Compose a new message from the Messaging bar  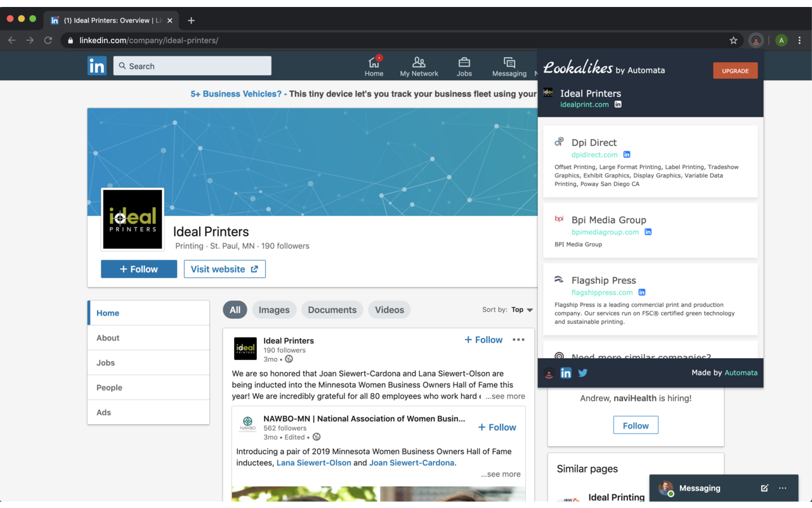764,488
